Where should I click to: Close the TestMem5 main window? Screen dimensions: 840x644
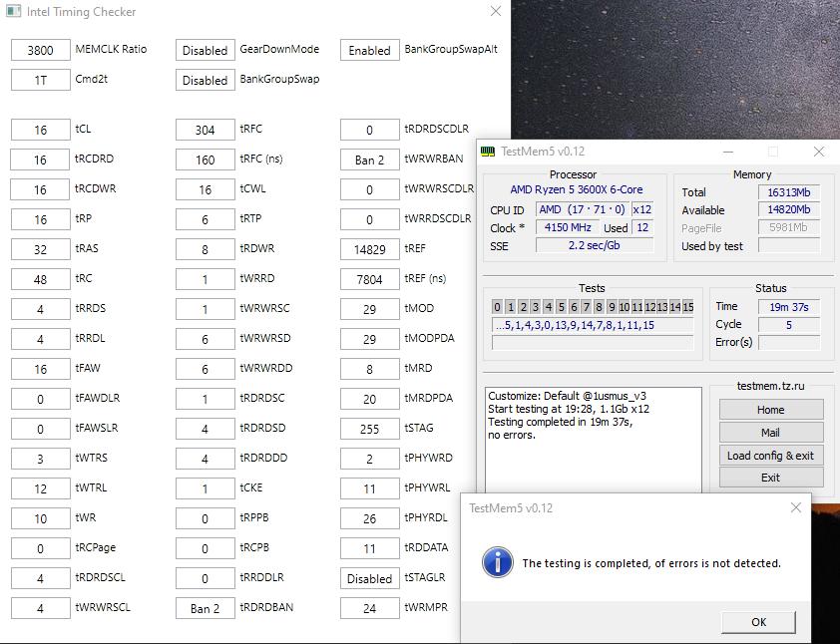[x=819, y=152]
